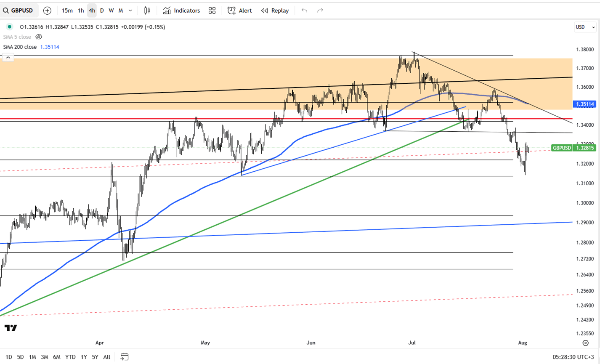Start bar Replay mode

pos(275,11)
